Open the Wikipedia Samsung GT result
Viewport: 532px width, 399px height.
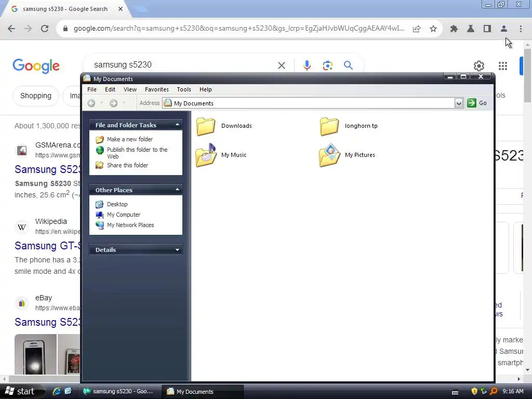pyautogui.click(x=47, y=246)
